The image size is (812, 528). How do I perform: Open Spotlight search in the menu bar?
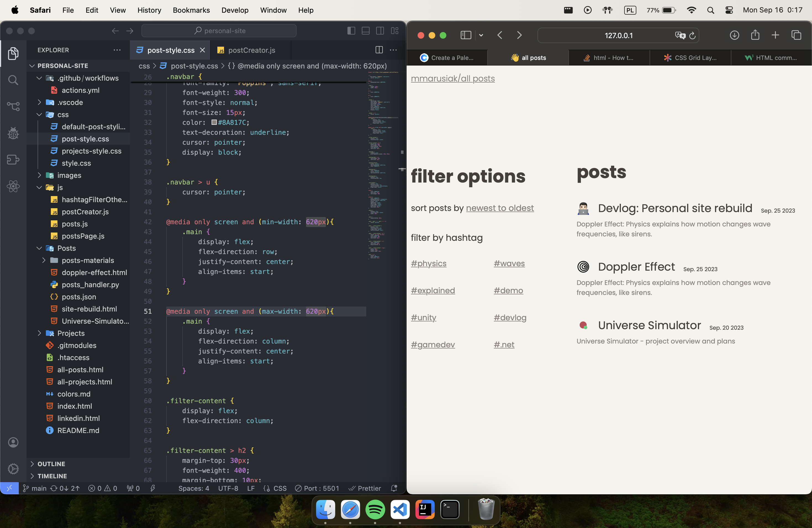pos(711,10)
